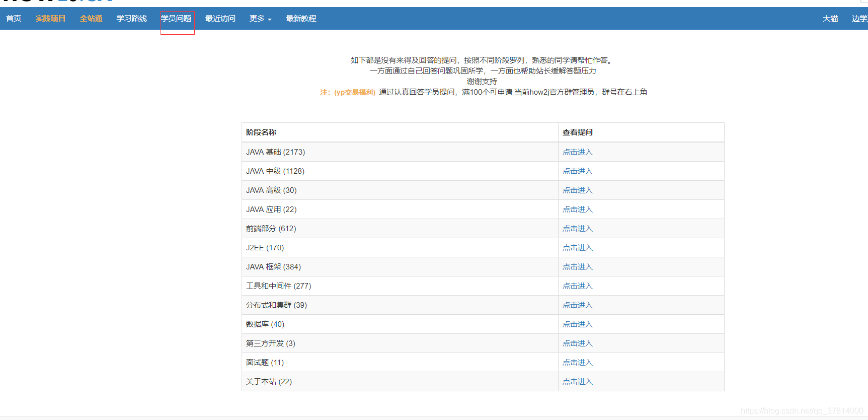
Task: Click 点击进入 for JAVA 应用
Action: 578,209
